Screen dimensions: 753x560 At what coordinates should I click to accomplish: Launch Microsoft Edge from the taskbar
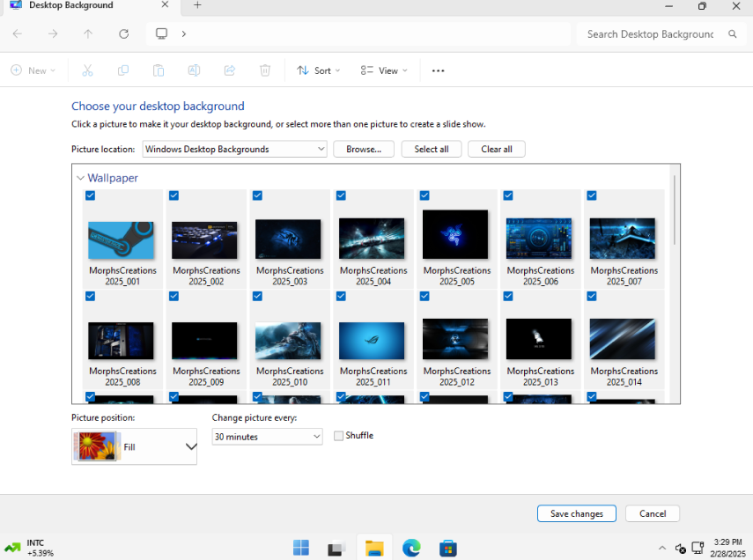click(x=411, y=548)
